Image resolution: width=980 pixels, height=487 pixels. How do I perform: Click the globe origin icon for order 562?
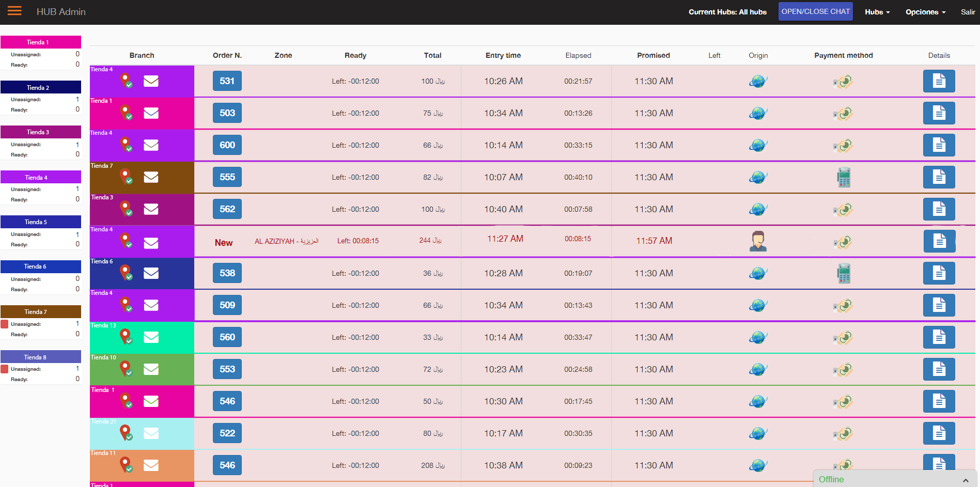point(758,209)
